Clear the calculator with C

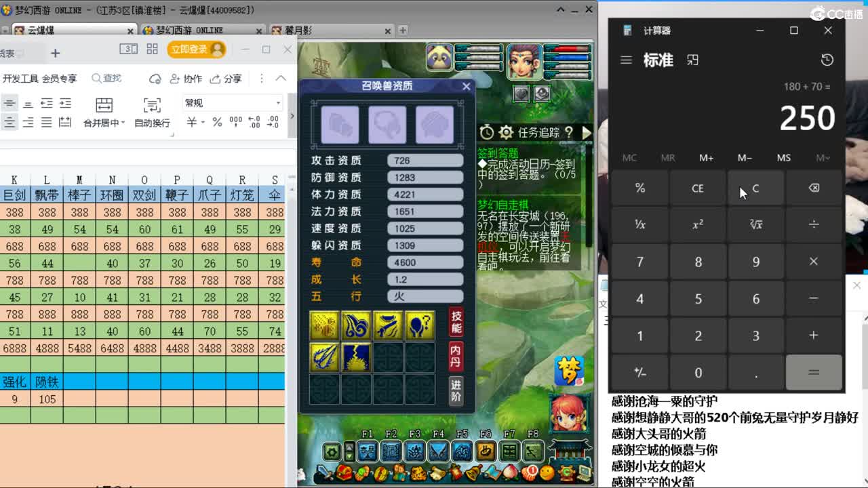(756, 188)
